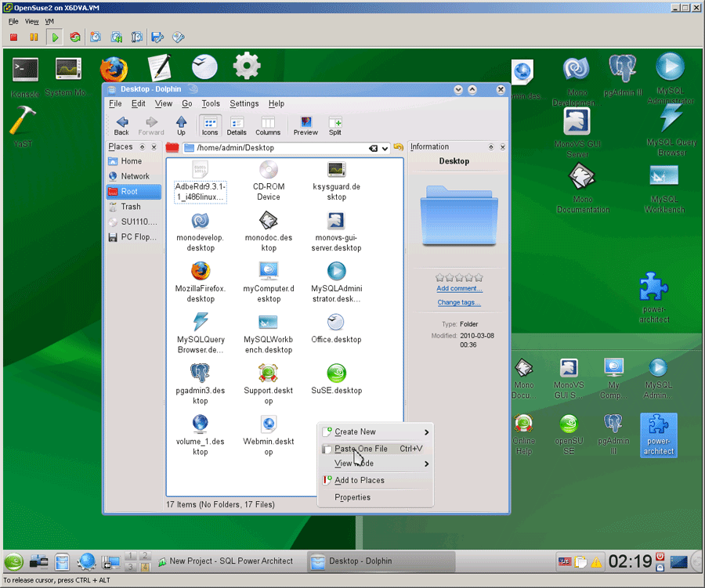Viewport: 705px width, 588px height.
Task: Select Home in the Places panel
Action: click(x=134, y=161)
